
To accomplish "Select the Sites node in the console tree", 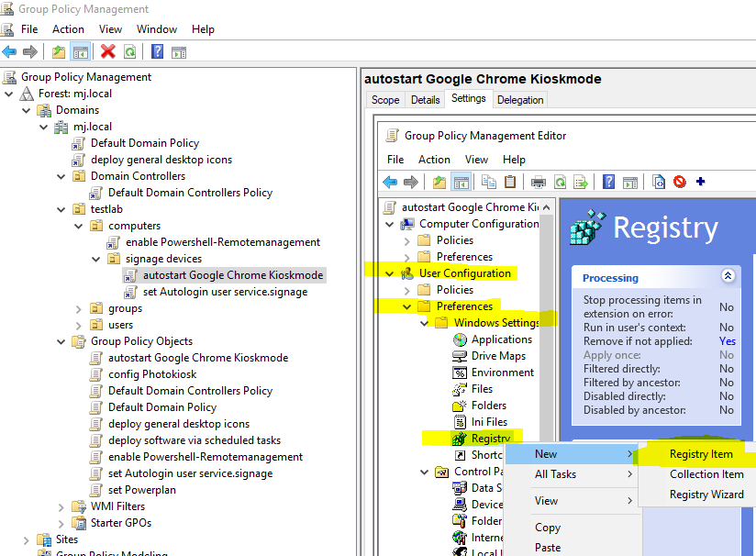I will [x=67, y=539].
